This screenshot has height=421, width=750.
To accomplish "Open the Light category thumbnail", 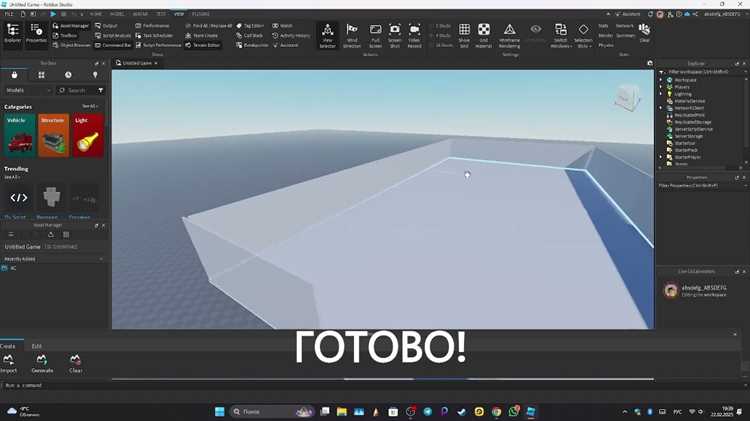I will (x=88, y=136).
